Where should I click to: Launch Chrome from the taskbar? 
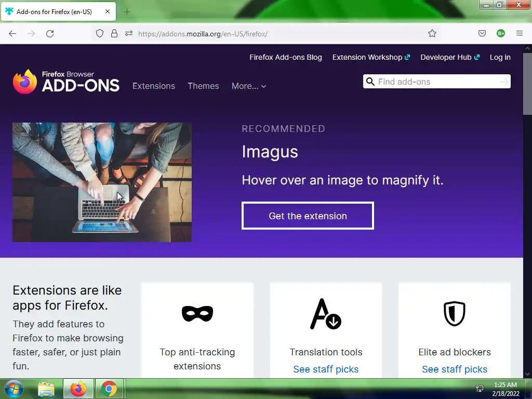coord(109,389)
